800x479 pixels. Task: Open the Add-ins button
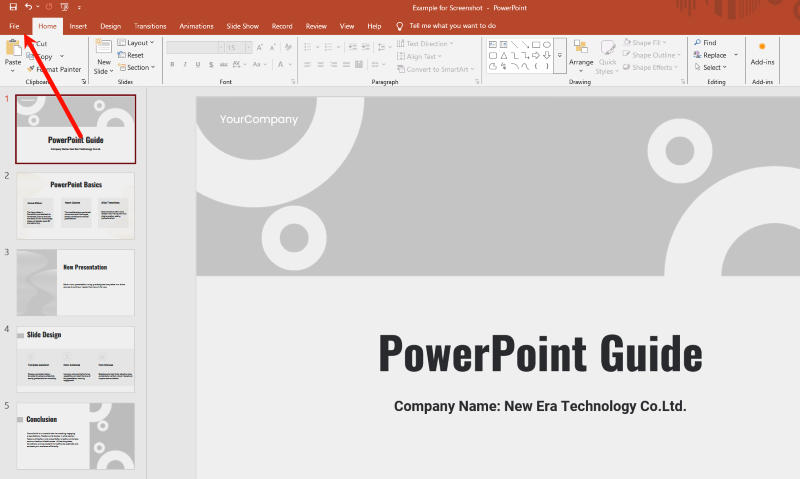(x=762, y=54)
